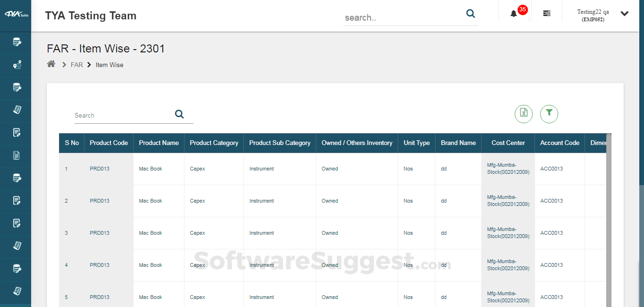
Task: Expand the Testing22 qa profile dropdown
Action: pos(624,14)
